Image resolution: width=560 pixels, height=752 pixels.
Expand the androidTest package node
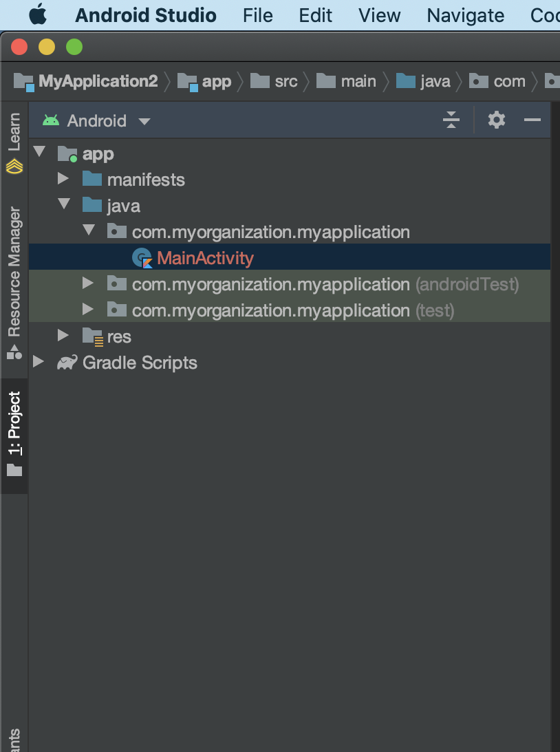pos(88,284)
